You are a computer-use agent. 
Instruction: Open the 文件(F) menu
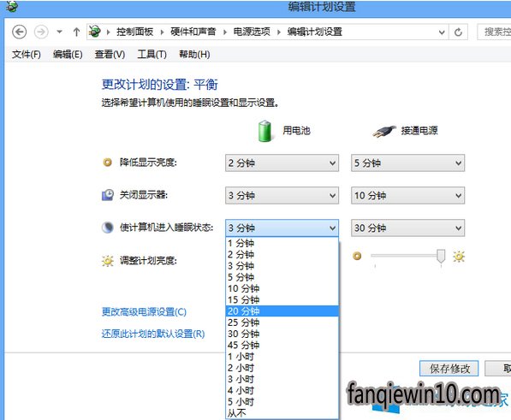click(x=27, y=55)
